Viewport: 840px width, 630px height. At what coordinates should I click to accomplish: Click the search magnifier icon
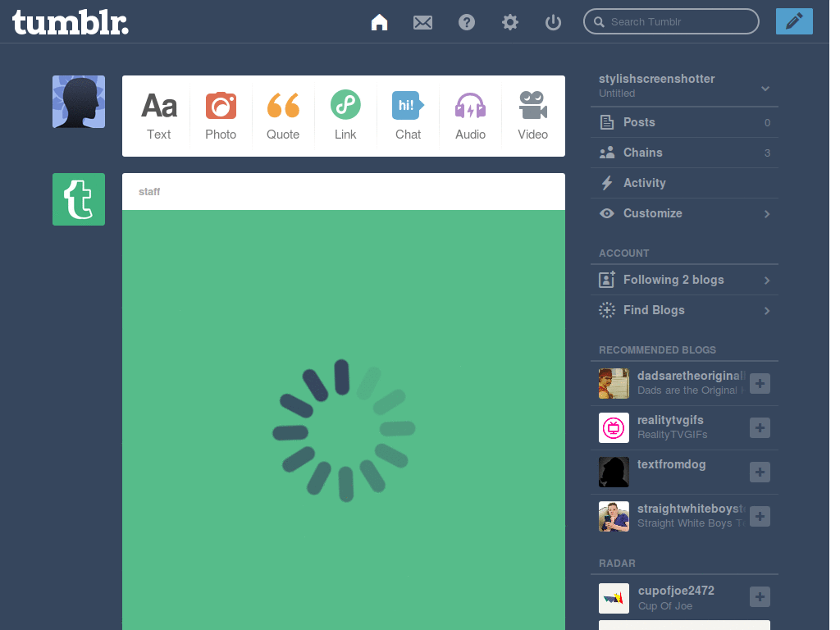pos(600,22)
